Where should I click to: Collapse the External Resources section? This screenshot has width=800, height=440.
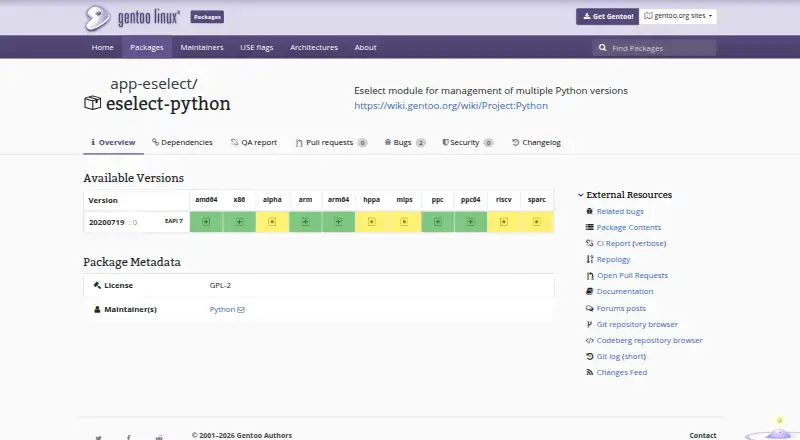[x=625, y=195]
